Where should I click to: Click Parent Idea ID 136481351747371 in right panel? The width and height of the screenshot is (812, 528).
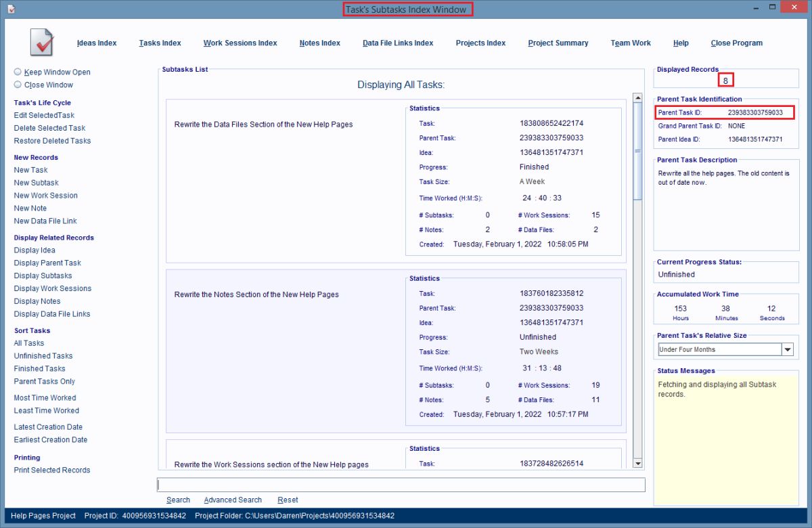click(x=755, y=139)
